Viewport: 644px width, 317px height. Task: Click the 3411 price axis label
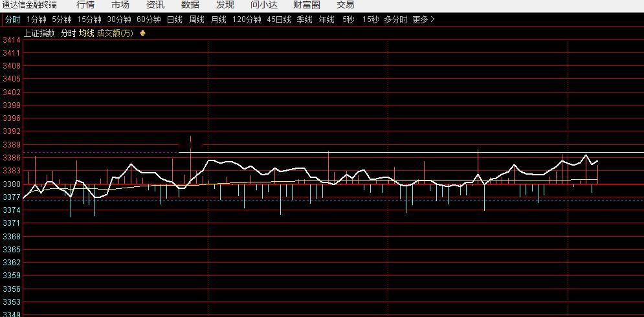pyautogui.click(x=10, y=54)
